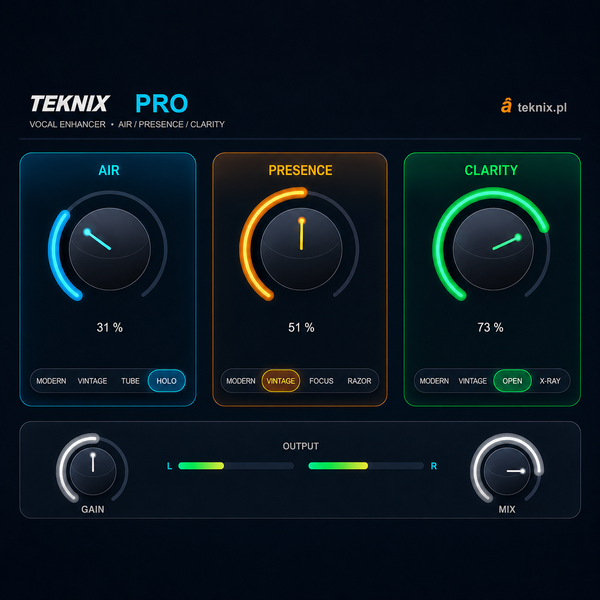
Task: Click the AIR panel title
Action: (109, 170)
